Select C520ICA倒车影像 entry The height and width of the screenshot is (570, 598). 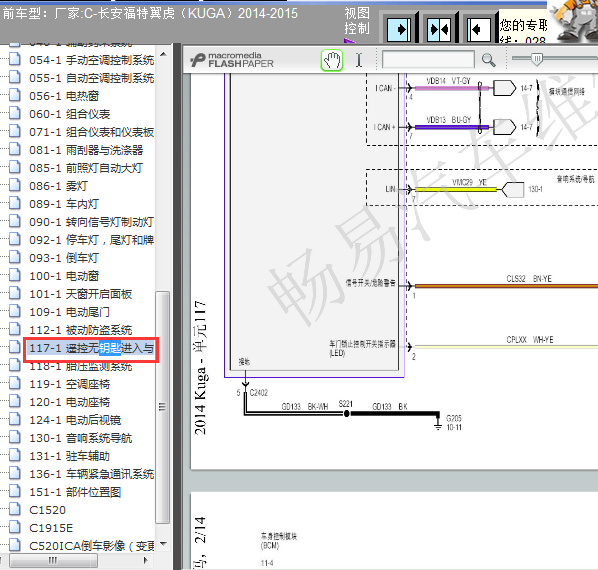(x=92, y=546)
